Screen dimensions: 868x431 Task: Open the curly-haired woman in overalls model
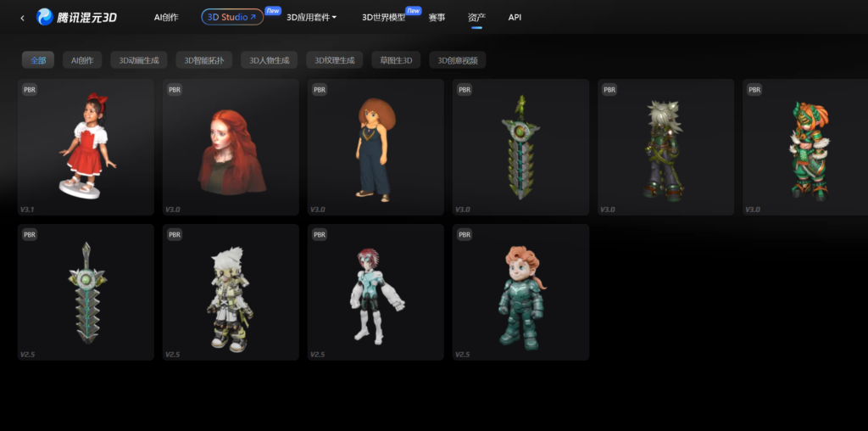tap(375, 148)
